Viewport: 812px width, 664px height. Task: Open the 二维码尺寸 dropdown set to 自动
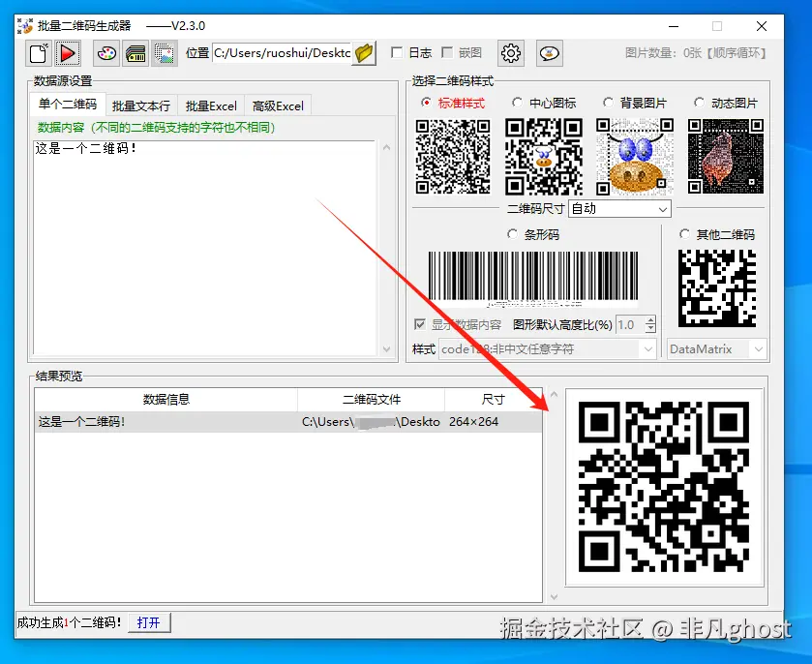619,209
